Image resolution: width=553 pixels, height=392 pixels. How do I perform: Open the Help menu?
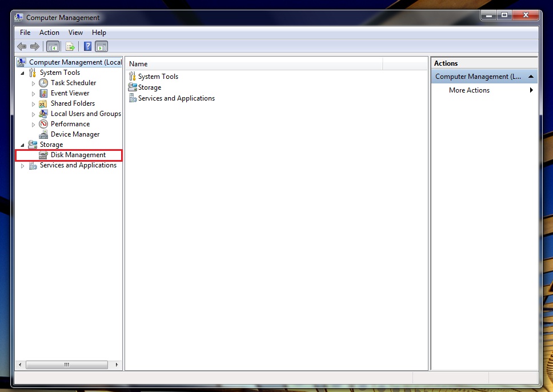99,33
